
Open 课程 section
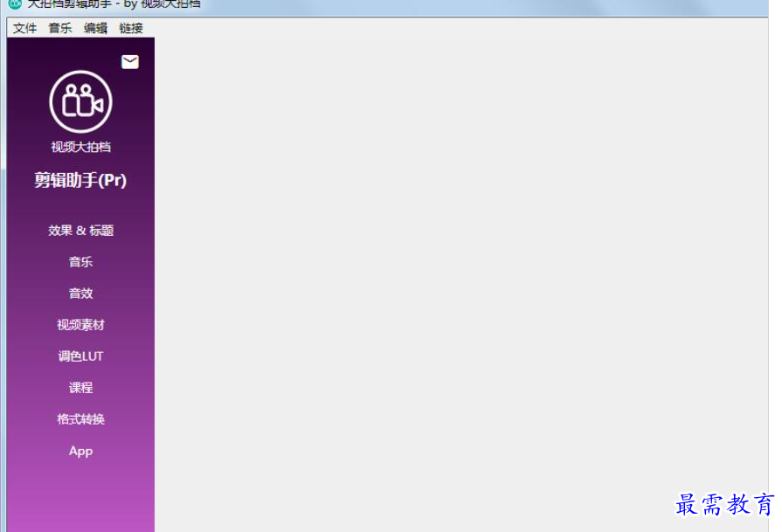(80, 387)
